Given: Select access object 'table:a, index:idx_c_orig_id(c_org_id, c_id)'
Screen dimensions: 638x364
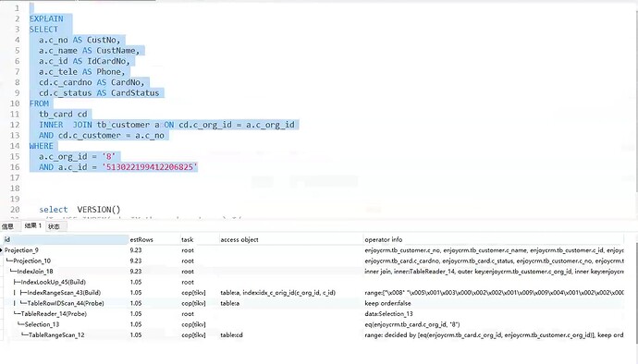Looking at the screenshot, I should click(x=278, y=293).
